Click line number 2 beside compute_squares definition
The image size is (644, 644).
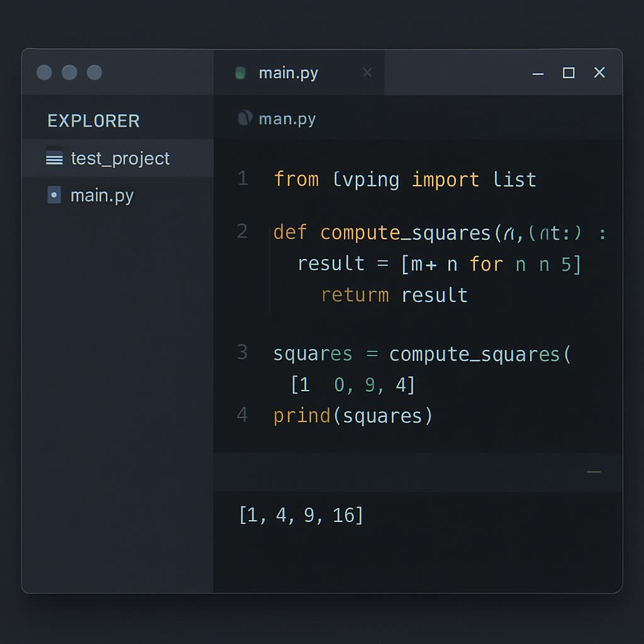(x=242, y=231)
